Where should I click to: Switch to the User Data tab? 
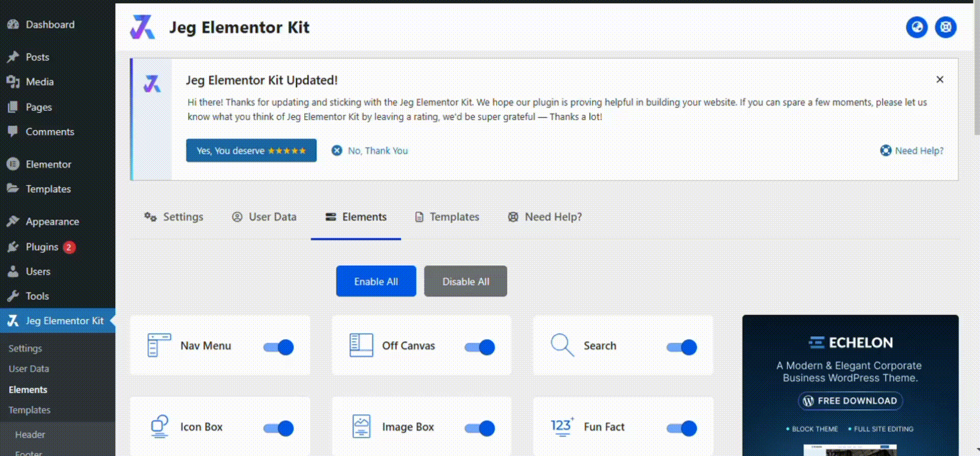point(264,217)
